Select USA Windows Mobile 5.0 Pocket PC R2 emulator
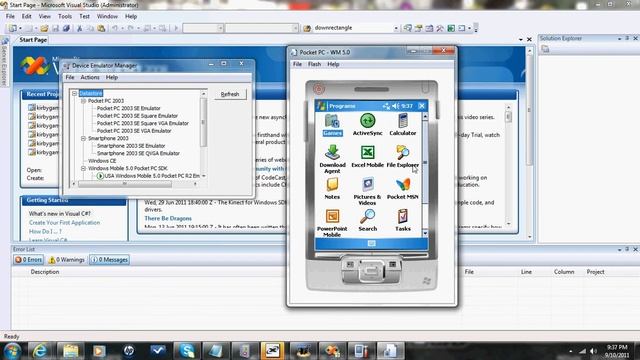The width and height of the screenshot is (640, 360). pos(149,176)
